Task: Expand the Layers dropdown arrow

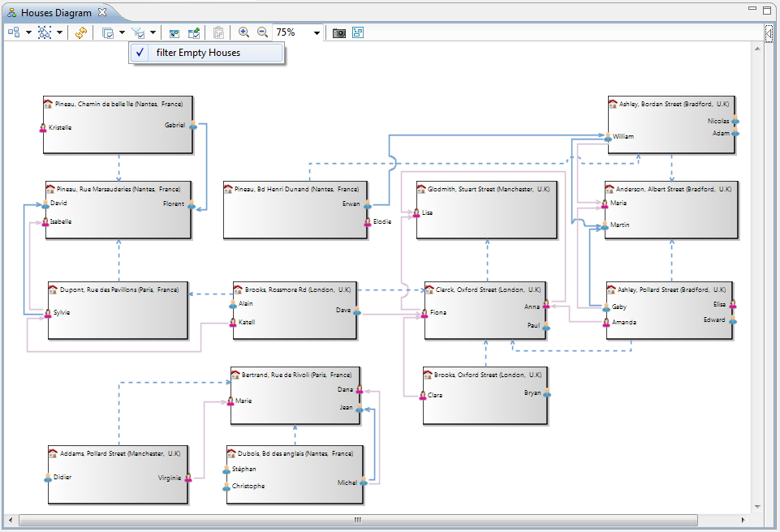Action: (122, 32)
